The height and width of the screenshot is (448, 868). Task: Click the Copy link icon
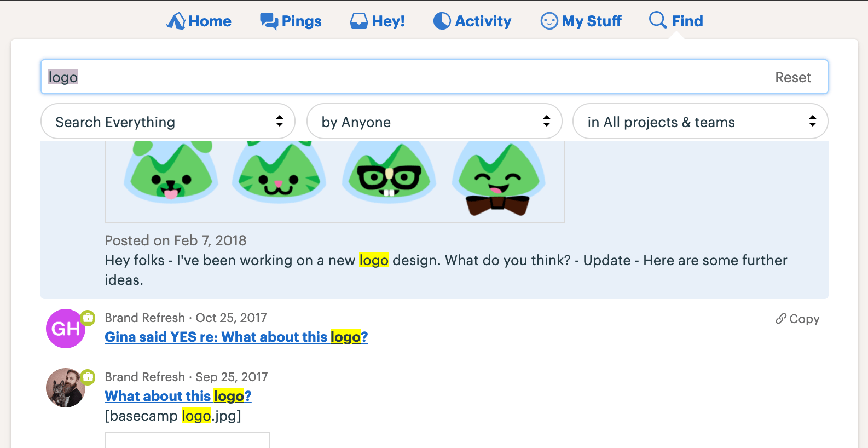781,319
